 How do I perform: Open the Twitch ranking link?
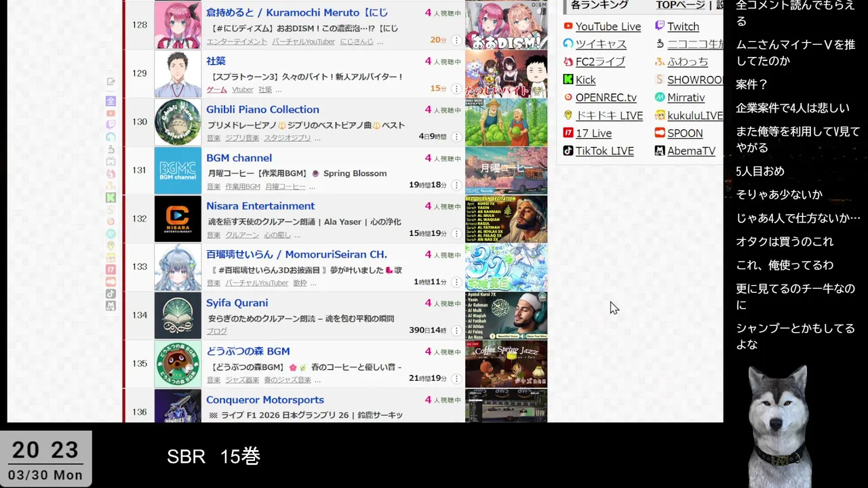coord(683,26)
